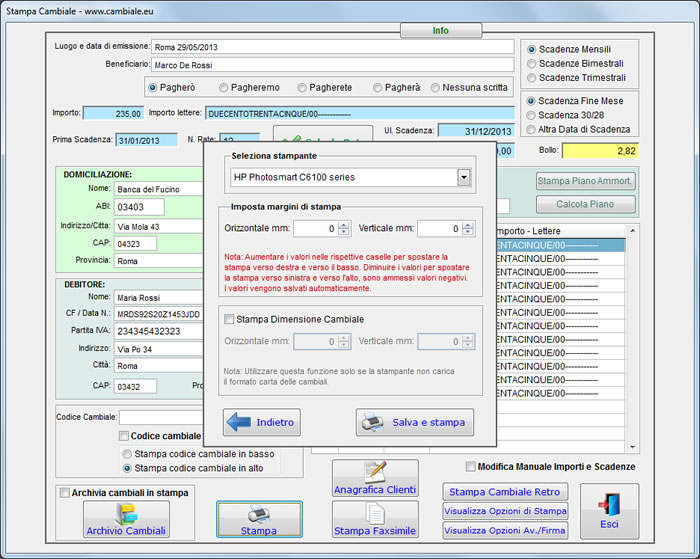Click the Verticale mm margin input
Viewport: 700px width, 559px height.
pos(439,229)
